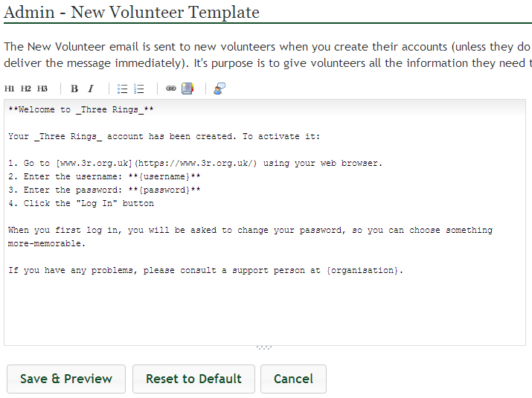Click the {password} placeholder in editor
This screenshot has height=398, width=532.
164,190
